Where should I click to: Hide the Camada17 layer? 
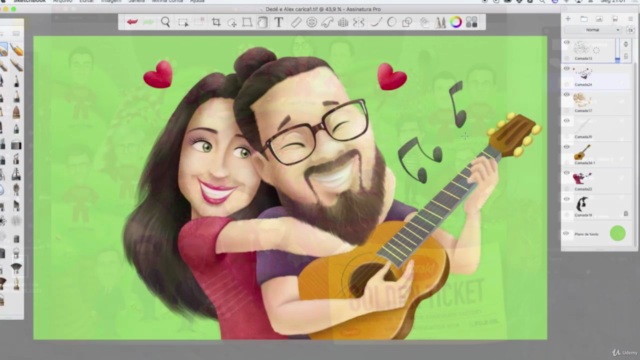567,95
